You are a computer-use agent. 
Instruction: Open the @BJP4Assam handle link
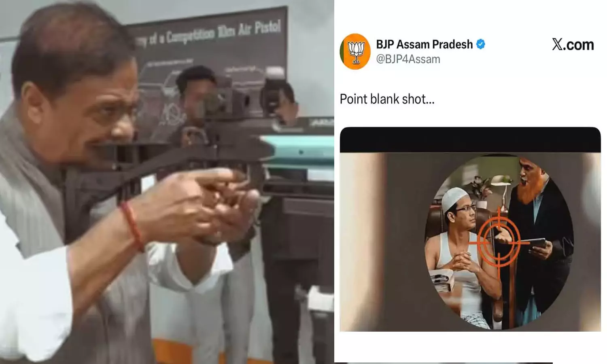click(x=408, y=59)
